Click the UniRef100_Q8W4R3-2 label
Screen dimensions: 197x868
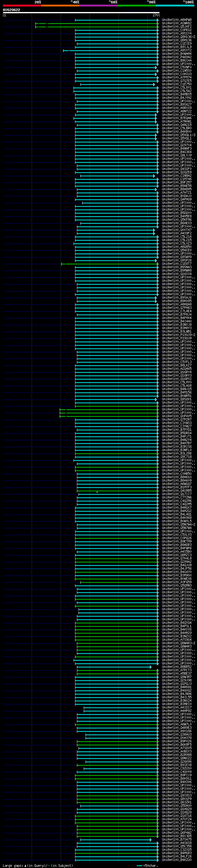coord(179,643)
